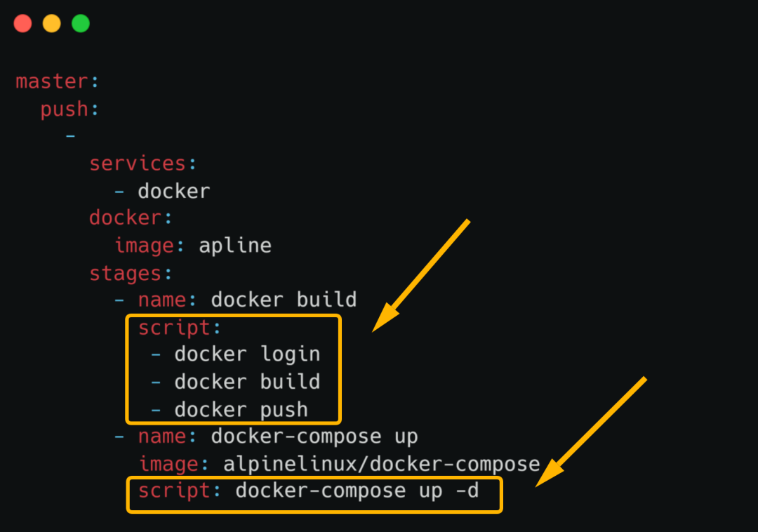Click the 'docker' key above image
This screenshot has width=758, height=532.
tap(125, 218)
